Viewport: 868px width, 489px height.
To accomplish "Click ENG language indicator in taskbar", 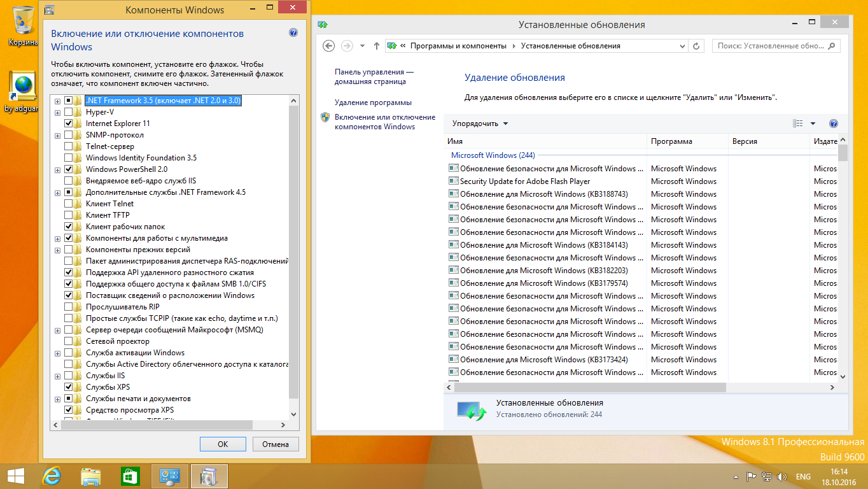I will [803, 477].
